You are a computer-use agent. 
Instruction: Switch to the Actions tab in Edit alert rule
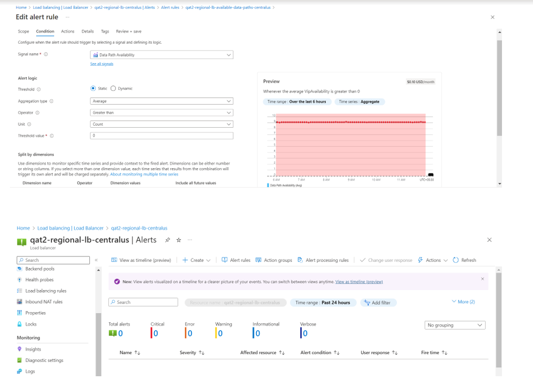pyautogui.click(x=68, y=31)
